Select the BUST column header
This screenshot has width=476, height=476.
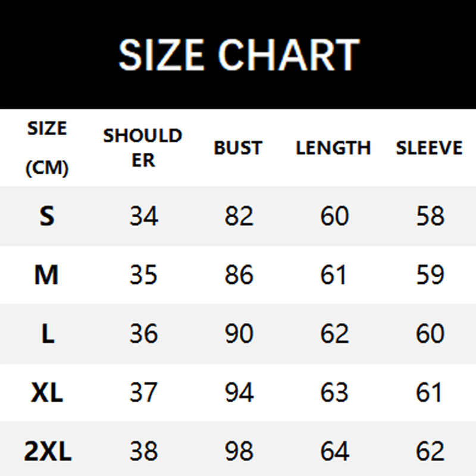238,148
